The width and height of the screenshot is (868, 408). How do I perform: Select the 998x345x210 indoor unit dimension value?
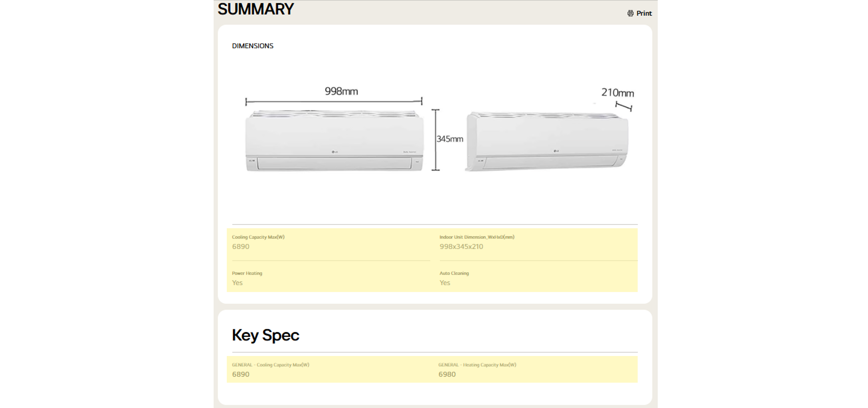pyautogui.click(x=461, y=246)
